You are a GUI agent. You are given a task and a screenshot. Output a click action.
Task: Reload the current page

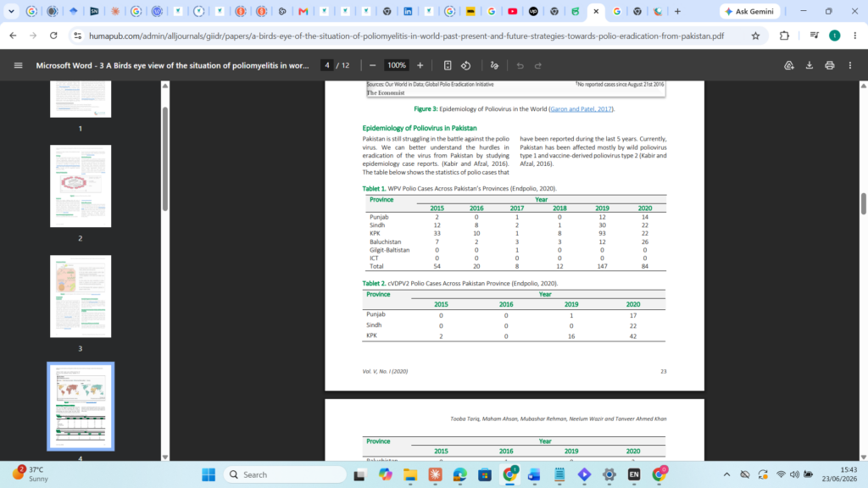pyautogui.click(x=53, y=36)
